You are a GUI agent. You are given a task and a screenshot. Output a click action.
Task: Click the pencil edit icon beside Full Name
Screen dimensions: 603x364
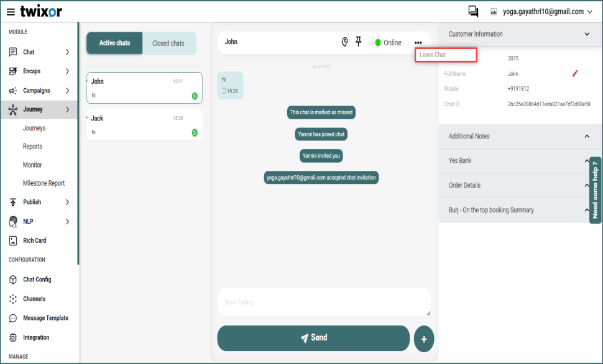tap(575, 74)
